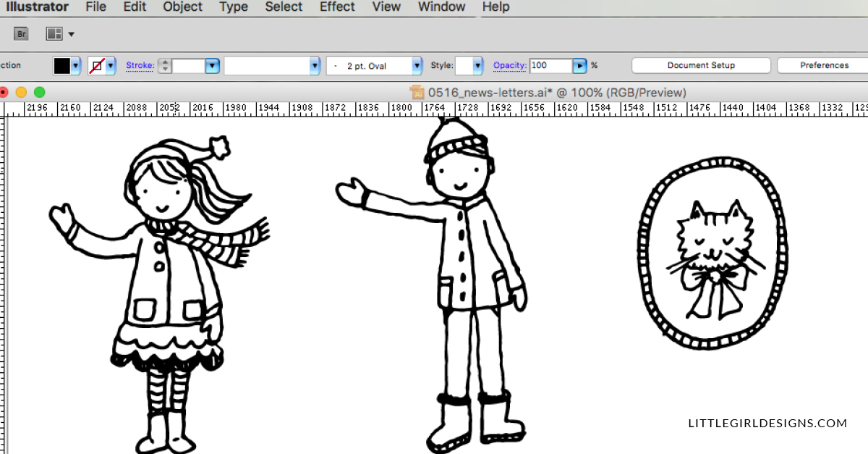
Task: Open the File menu
Action: click(95, 7)
